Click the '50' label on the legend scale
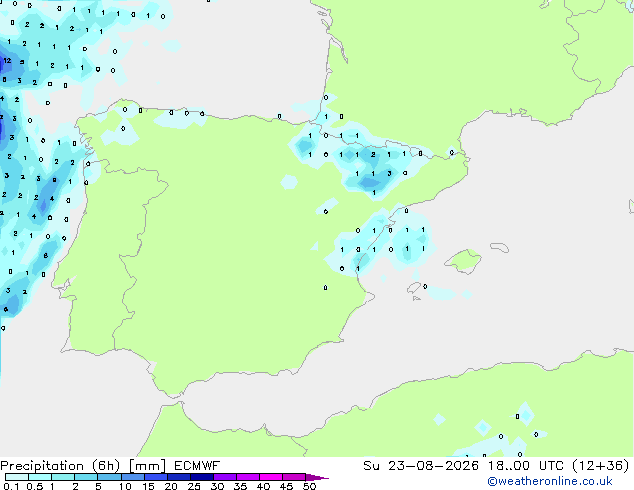634x490 pixels. [x=309, y=486]
